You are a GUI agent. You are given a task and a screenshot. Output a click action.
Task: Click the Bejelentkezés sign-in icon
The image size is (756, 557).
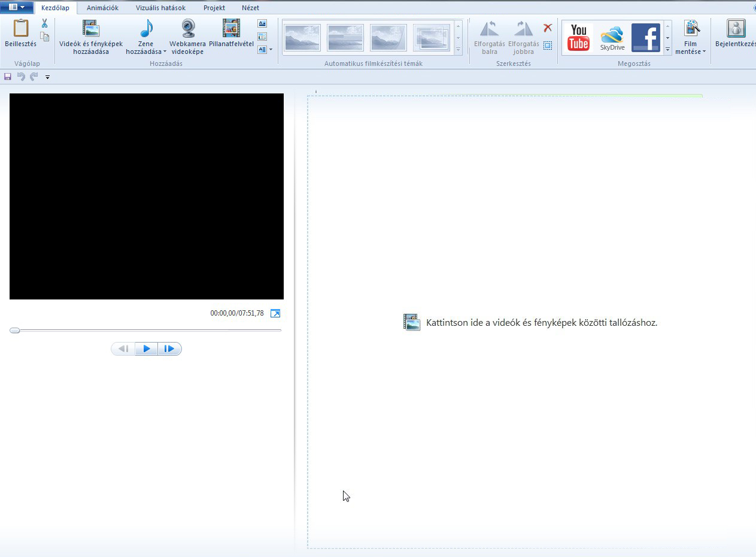coord(736,29)
